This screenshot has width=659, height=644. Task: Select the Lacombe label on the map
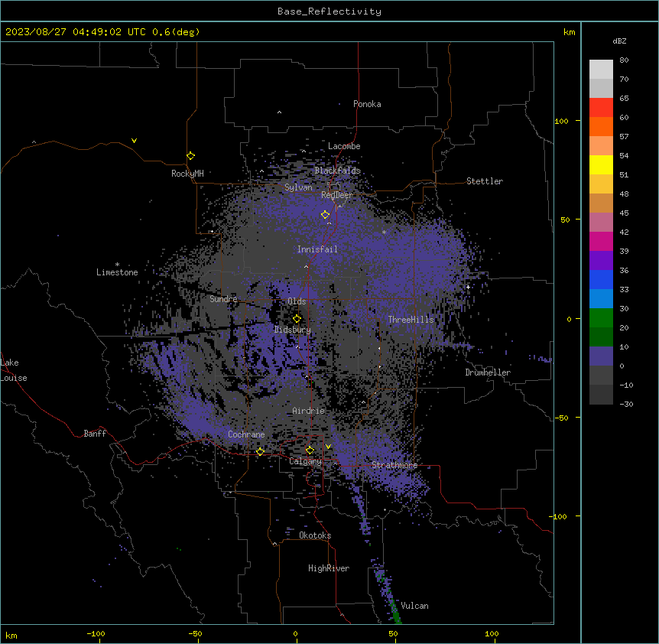point(344,146)
